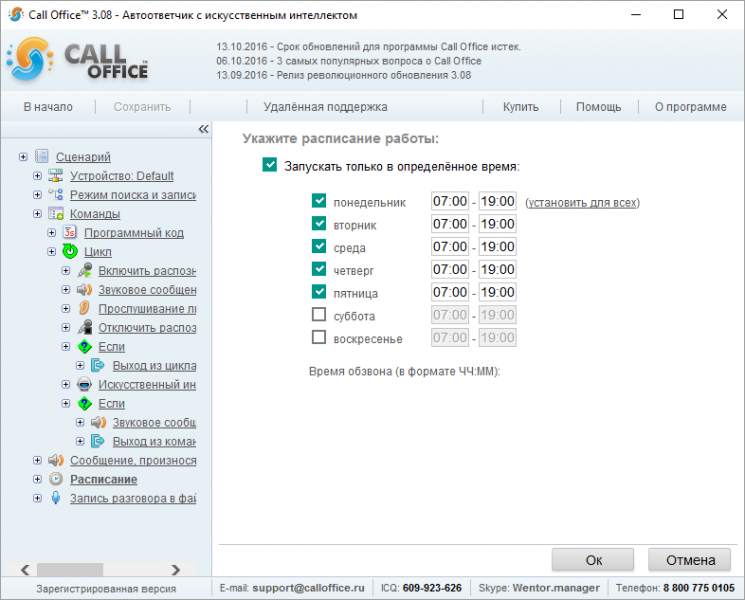
Task: Click the Ок button
Action: click(593, 560)
